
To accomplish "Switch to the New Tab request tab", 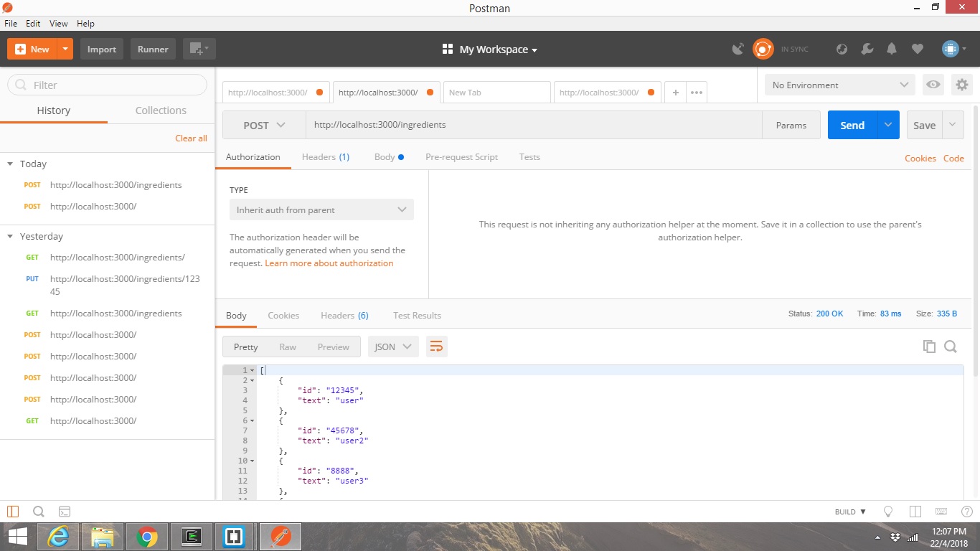I will 497,93.
